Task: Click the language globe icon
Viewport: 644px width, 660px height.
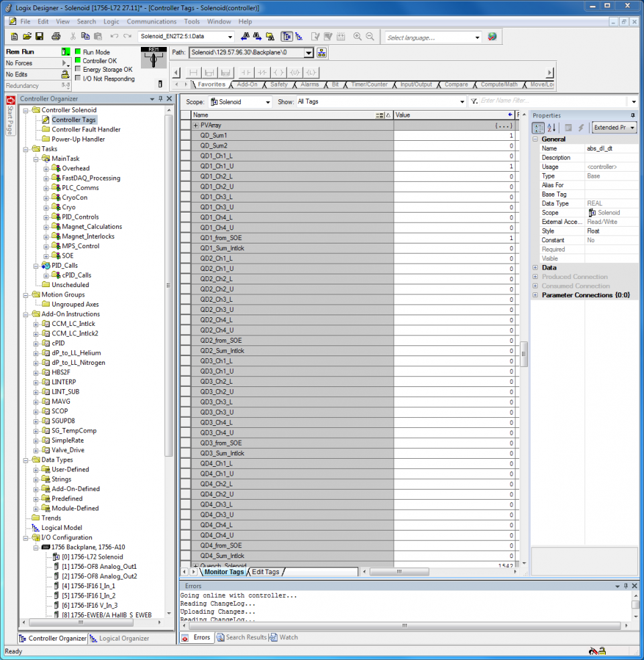Action: point(492,37)
